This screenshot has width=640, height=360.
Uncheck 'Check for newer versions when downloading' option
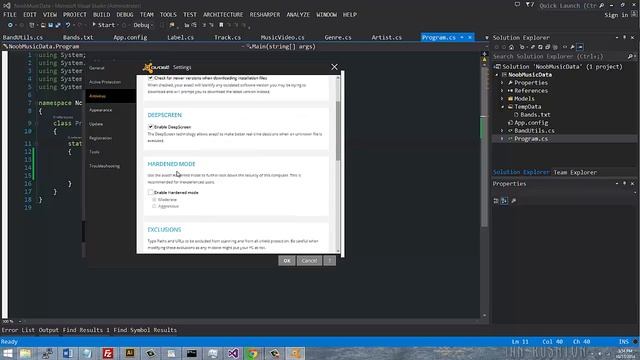[x=150, y=78]
